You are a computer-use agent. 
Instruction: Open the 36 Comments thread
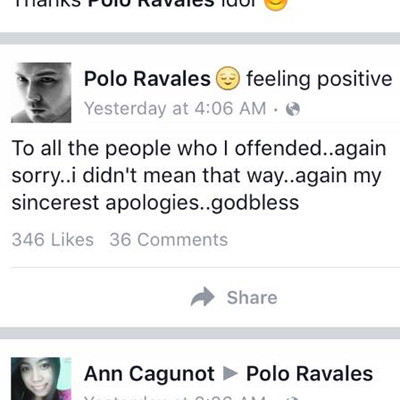(169, 240)
